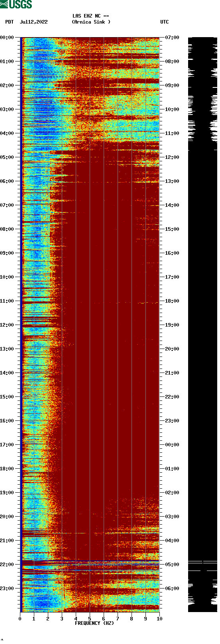
Task: Click the USGS logo
Action: (16, 4)
